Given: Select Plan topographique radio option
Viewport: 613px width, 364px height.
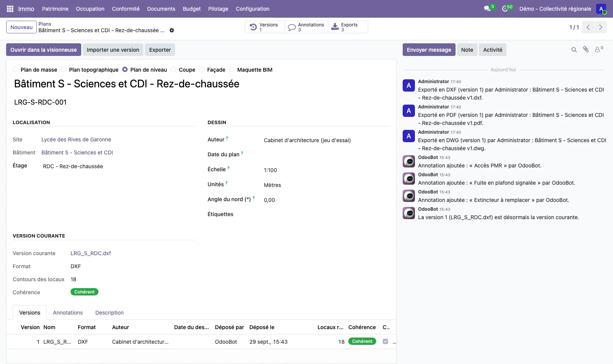Looking at the screenshot, I should tap(64, 69).
